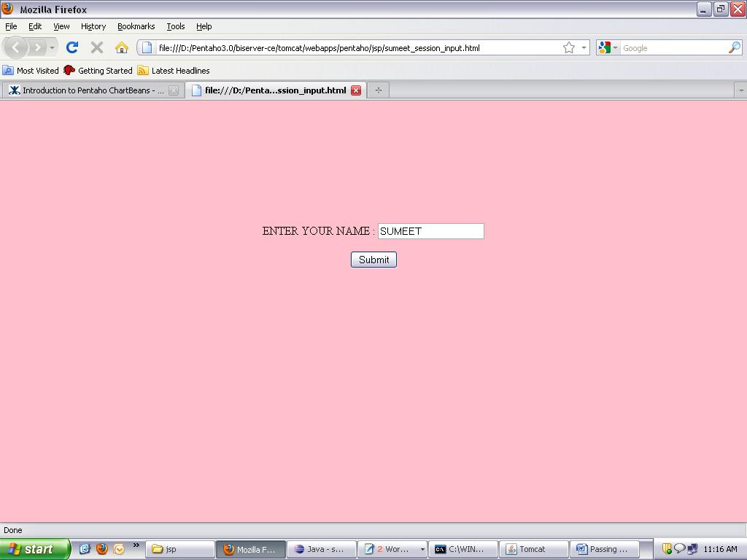
Task: Click the Getting Started bookmark icon
Action: point(69,71)
